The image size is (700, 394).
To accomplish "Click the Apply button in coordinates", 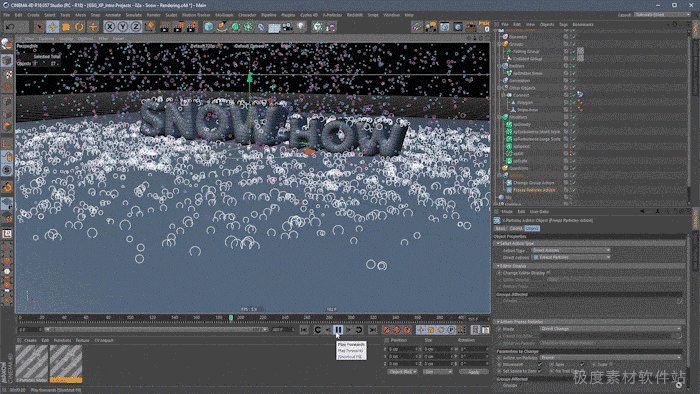I will [474, 372].
